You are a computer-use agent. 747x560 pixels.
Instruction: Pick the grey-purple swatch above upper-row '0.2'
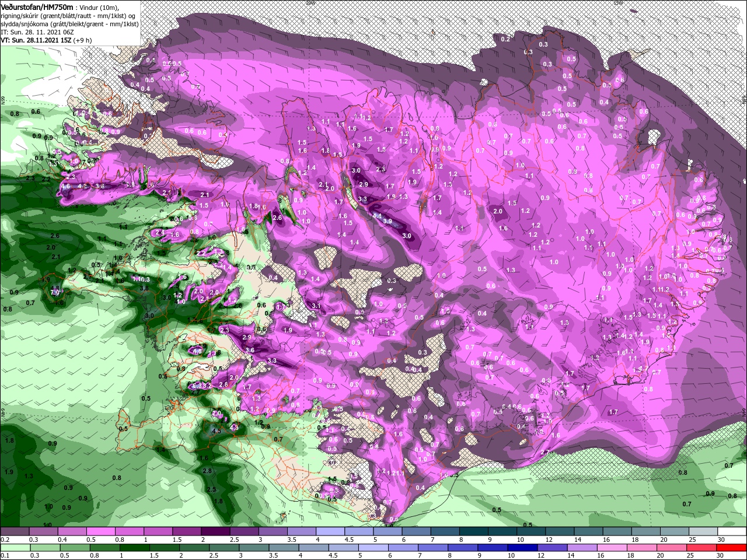coord(15,531)
